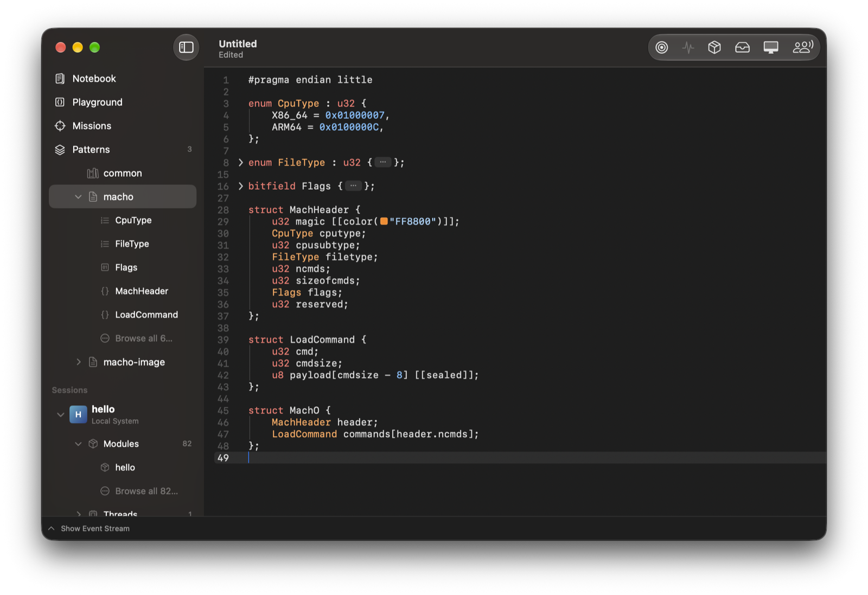Click the macho-image document icon
This screenshot has height=595, width=868.
93,362
